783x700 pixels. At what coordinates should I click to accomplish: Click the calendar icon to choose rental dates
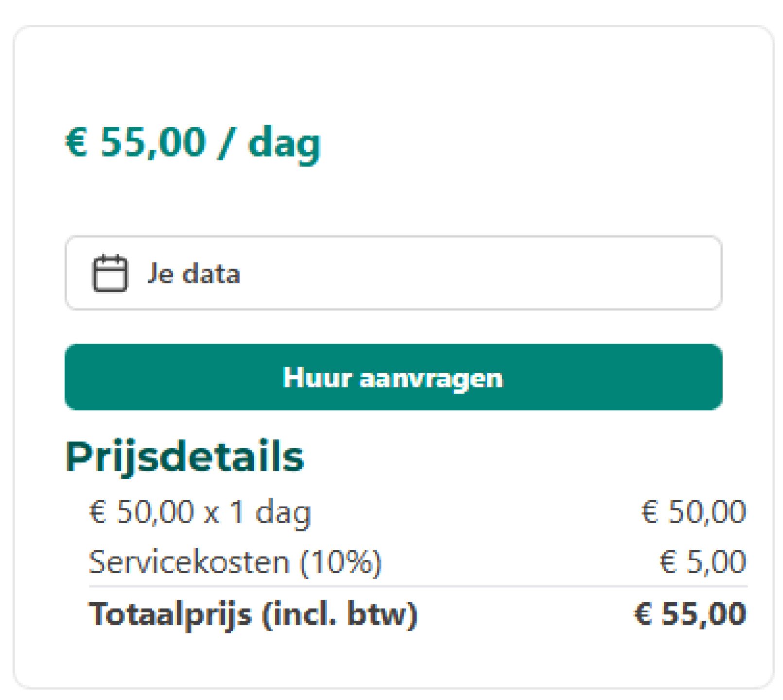(x=111, y=273)
